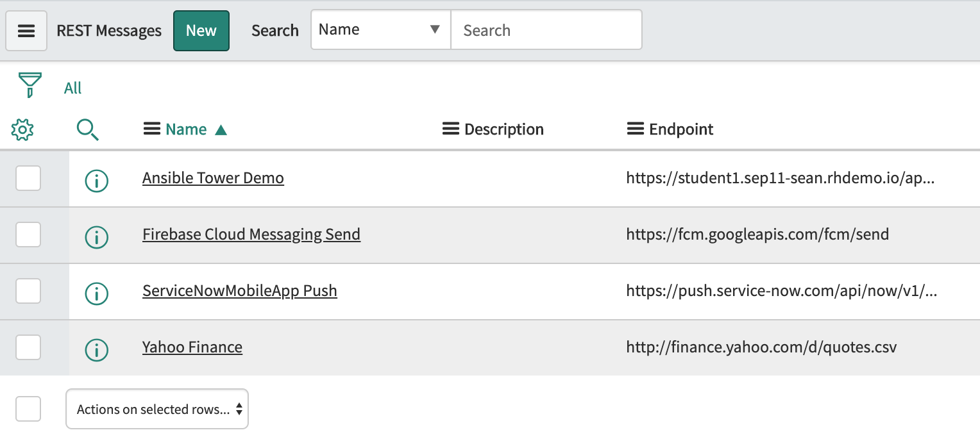The width and height of the screenshot is (980, 446).
Task: Click the All filter breadcrumb
Action: click(x=72, y=88)
